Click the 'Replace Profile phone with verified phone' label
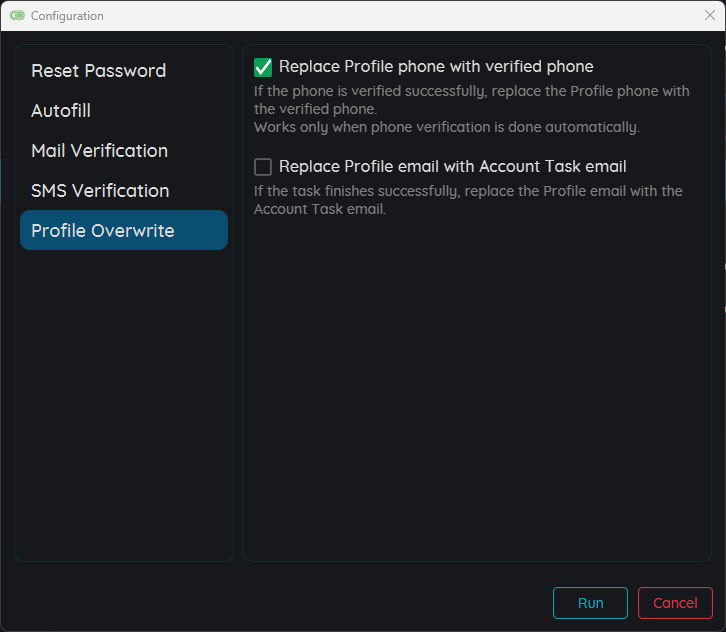This screenshot has width=726, height=632. [436, 67]
